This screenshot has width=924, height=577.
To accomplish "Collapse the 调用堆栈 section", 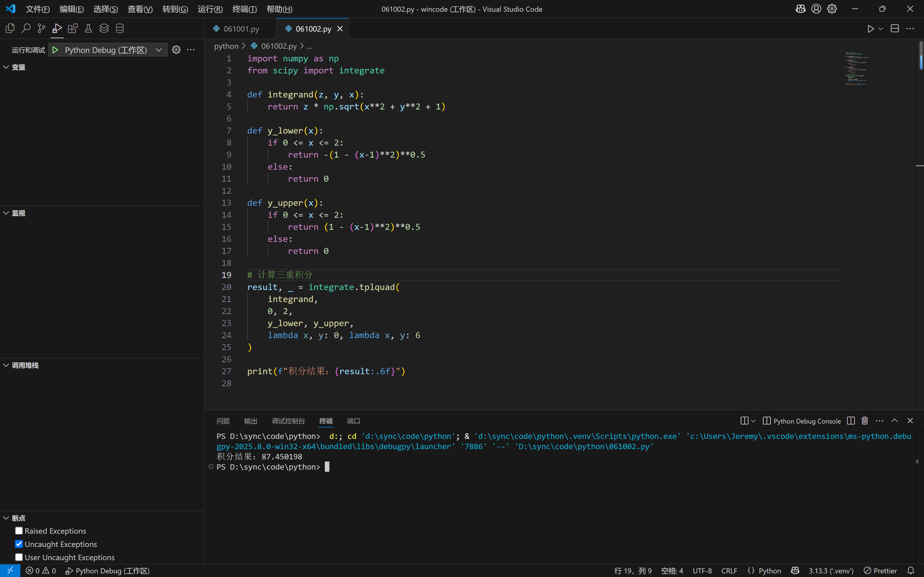I will coord(7,365).
